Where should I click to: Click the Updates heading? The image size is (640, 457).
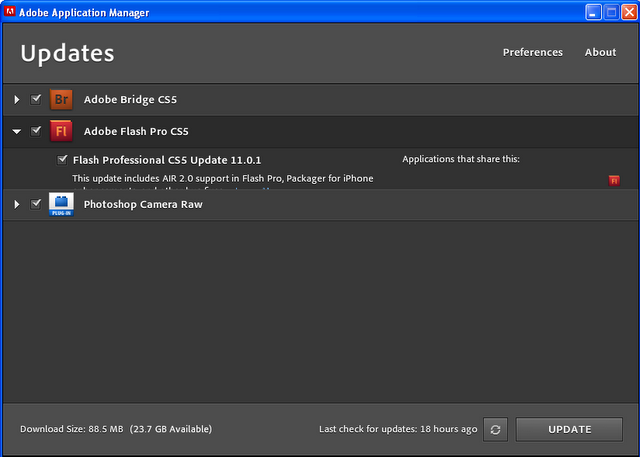67,54
